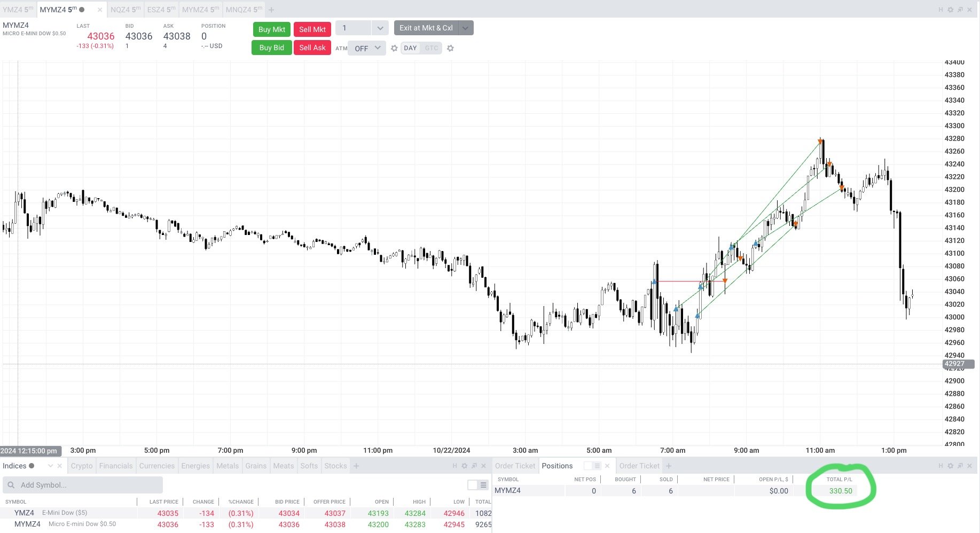Sort watchlist by LAST PRICE column header

pos(163,501)
